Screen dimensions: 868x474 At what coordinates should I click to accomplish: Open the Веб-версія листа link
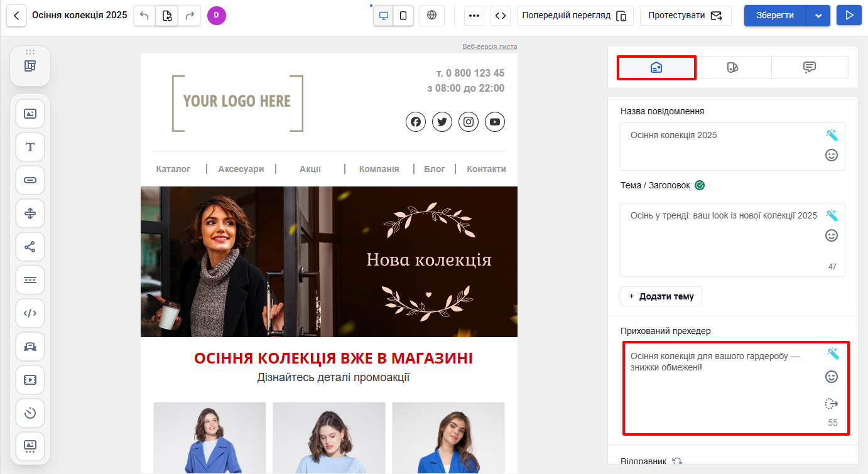pyautogui.click(x=490, y=47)
